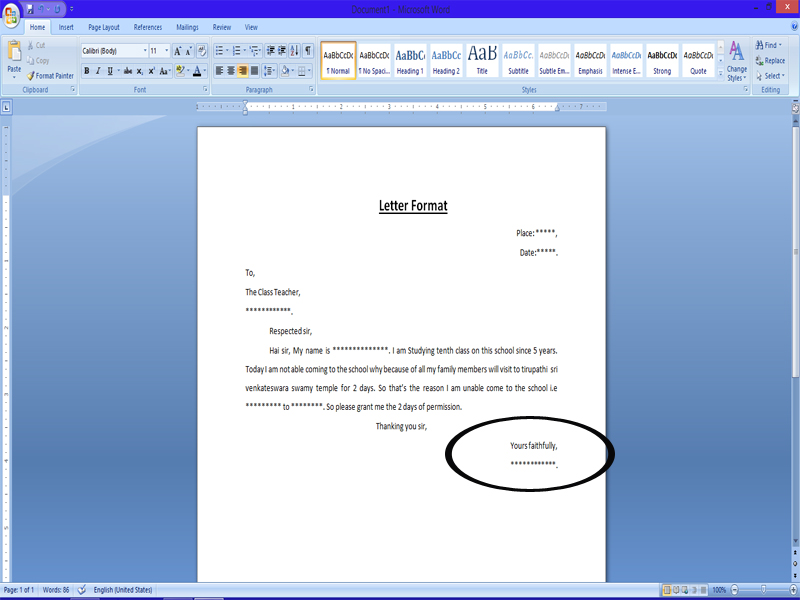Apply Subscript formatting
Image resolution: width=800 pixels, height=600 pixels.
138,70
